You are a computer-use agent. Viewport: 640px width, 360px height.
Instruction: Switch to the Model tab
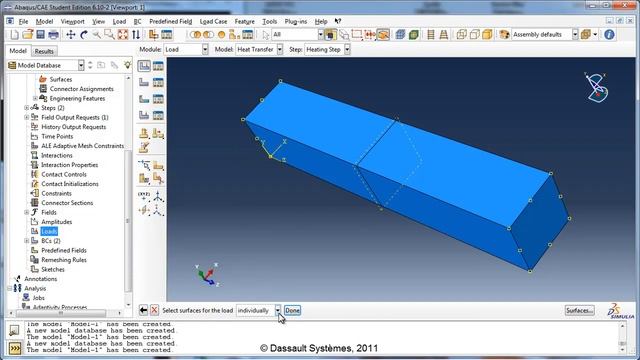pos(18,51)
